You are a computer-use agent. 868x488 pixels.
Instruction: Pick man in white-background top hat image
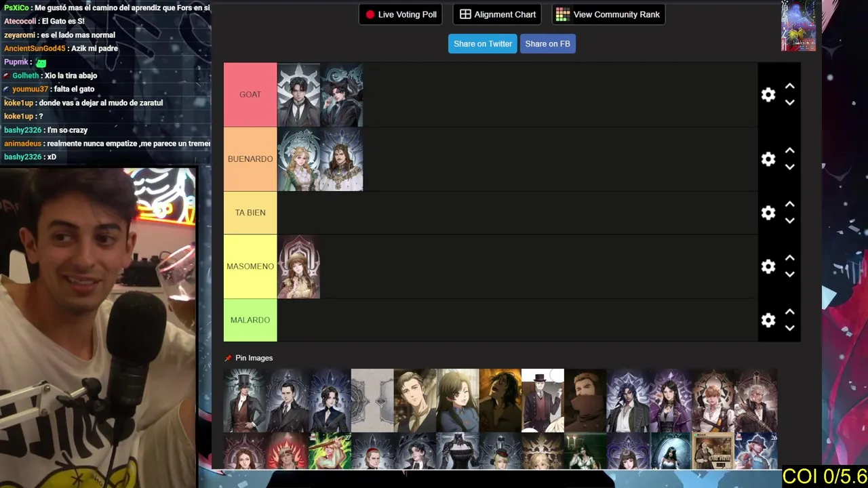[x=542, y=401]
